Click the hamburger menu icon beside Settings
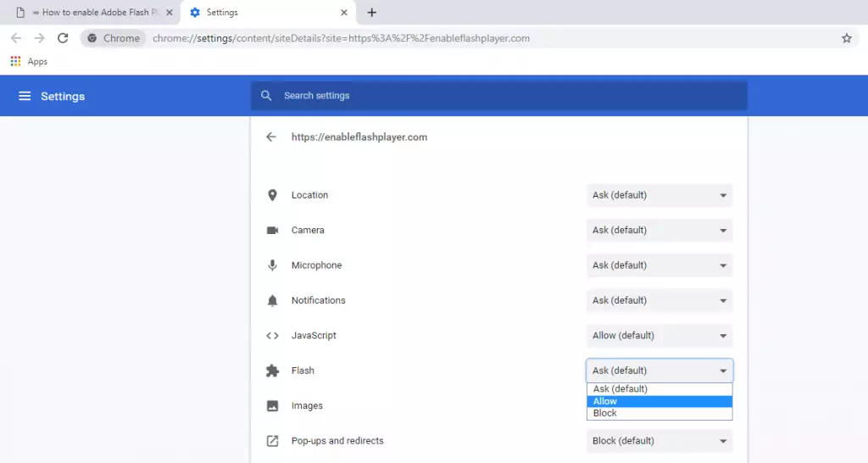 pos(25,97)
